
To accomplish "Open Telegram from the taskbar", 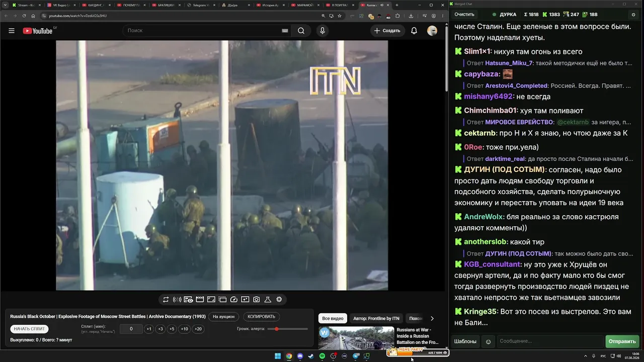I will pos(355,356).
